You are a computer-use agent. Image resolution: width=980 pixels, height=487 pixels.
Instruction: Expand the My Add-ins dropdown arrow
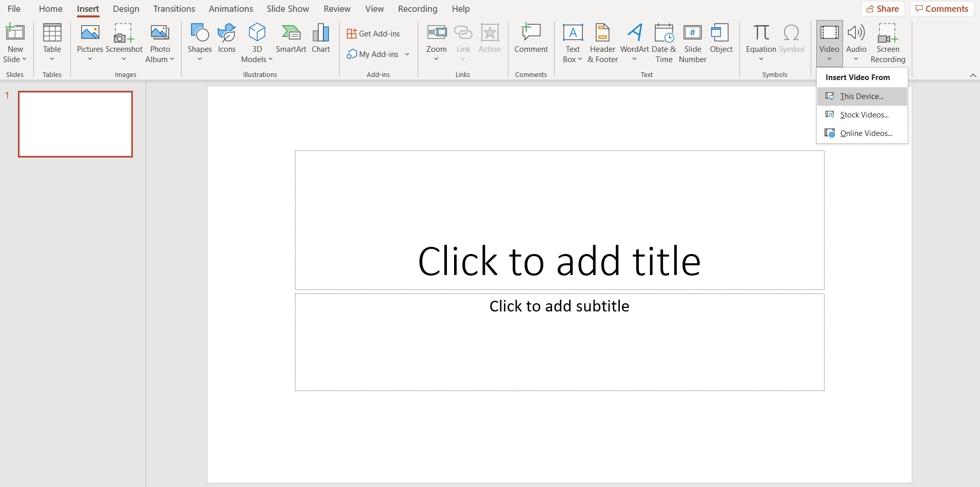(407, 54)
